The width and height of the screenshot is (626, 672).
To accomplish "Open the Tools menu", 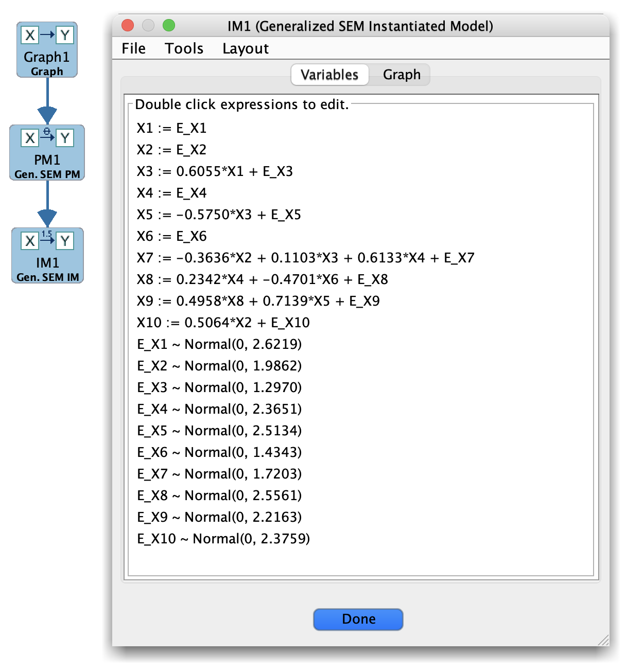I will (184, 48).
